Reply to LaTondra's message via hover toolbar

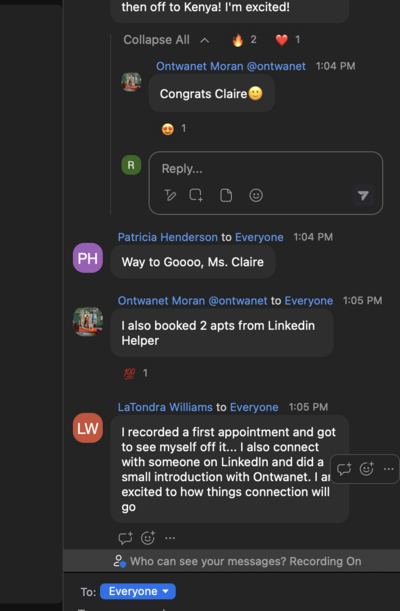tap(344, 469)
